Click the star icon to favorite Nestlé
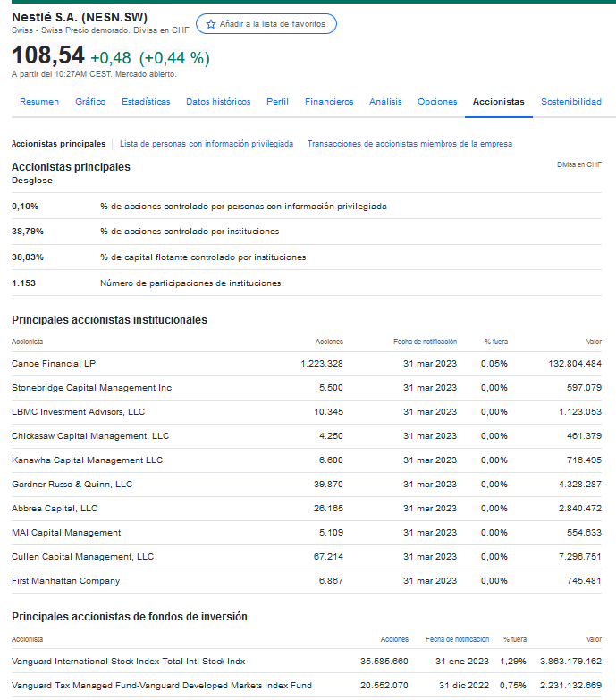This screenshot has width=616, height=700. tap(211, 24)
